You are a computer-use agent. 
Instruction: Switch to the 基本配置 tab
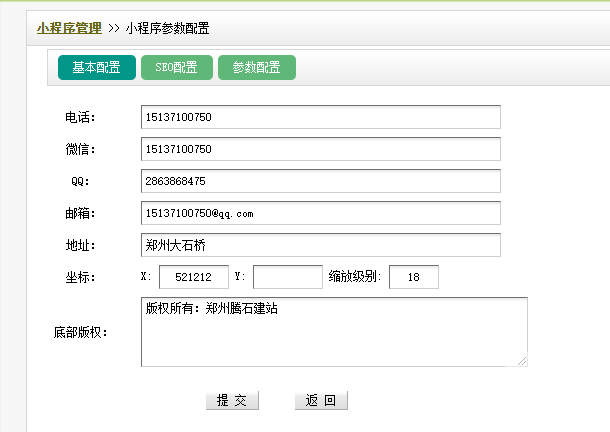[96, 68]
